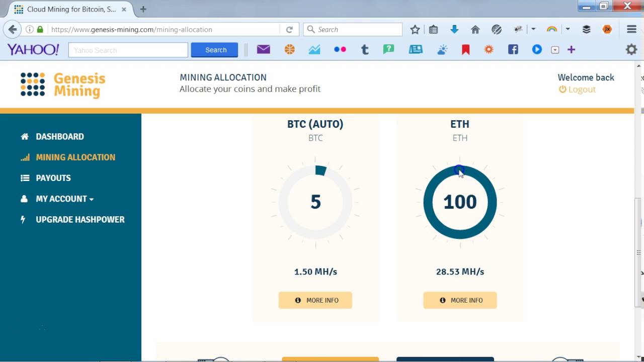Focus the browser Search box

click(x=353, y=30)
